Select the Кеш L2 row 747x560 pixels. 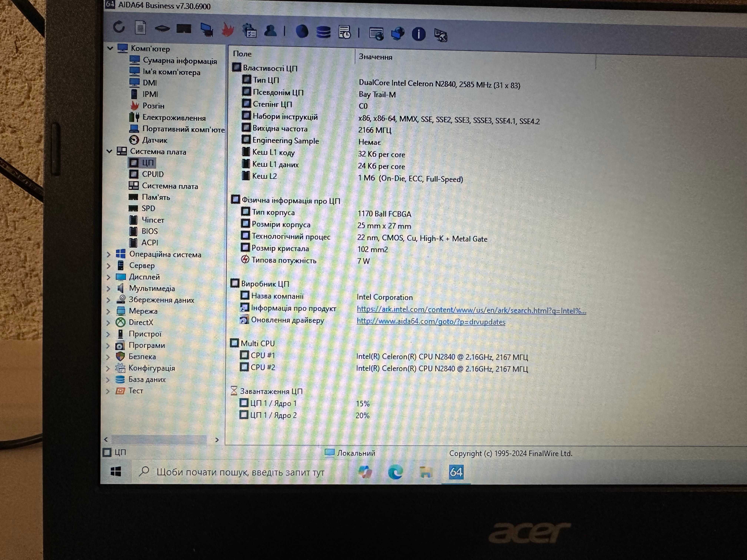click(x=352, y=177)
